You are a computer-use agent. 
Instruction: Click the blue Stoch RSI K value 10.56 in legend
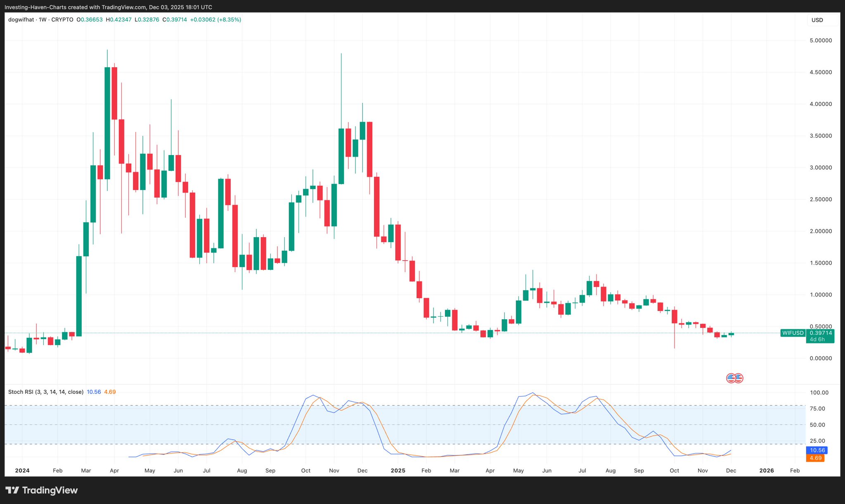[94, 392]
